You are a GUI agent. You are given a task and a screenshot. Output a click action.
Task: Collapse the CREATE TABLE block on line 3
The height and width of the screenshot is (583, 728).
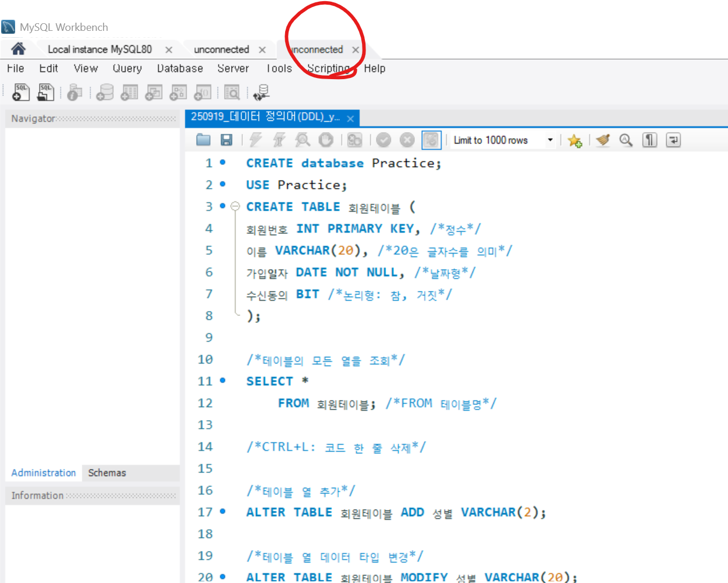pos(235,206)
